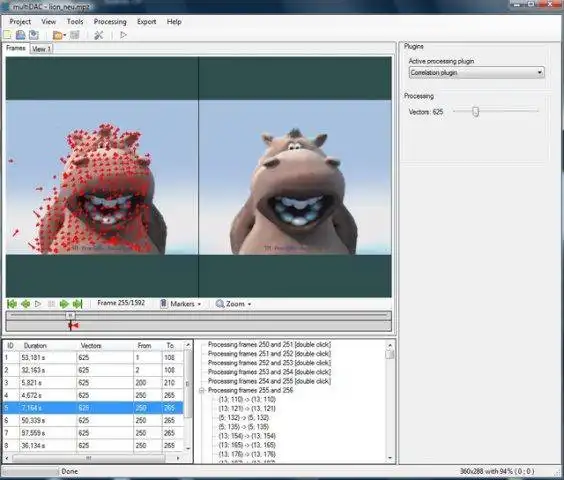Click the New project toolbar icon
Screen dimensions: 564x480
pyautogui.click(x=8, y=35)
